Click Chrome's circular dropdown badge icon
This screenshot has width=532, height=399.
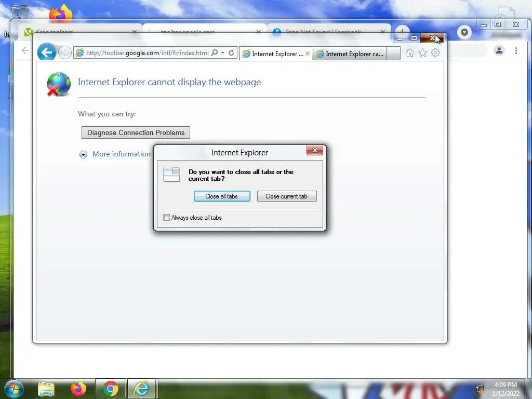tap(464, 32)
